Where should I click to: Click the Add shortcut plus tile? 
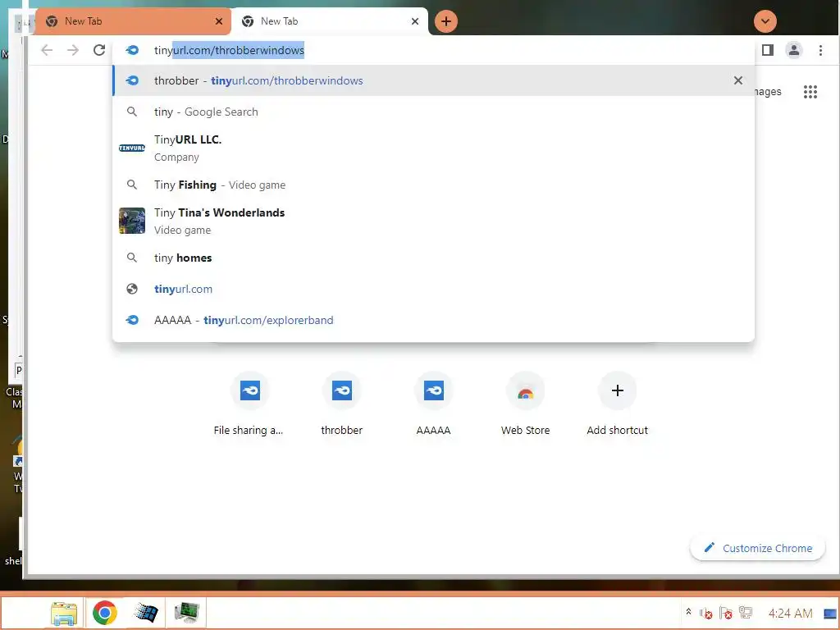617,404
